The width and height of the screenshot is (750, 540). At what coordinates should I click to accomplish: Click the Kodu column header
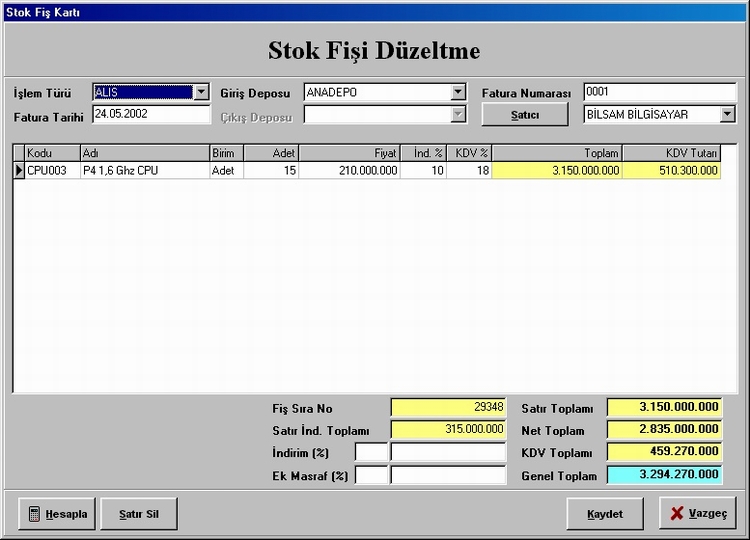pyautogui.click(x=52, y=153)
